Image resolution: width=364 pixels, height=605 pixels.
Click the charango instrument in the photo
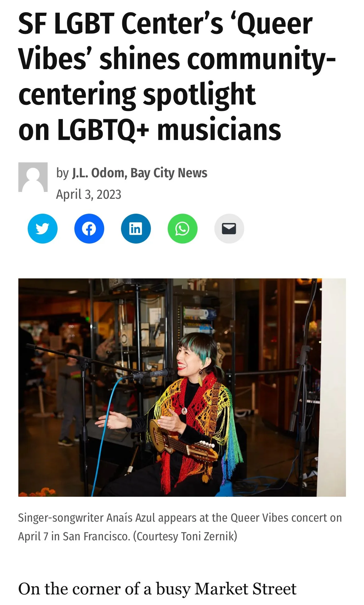(x=184, y=442)
